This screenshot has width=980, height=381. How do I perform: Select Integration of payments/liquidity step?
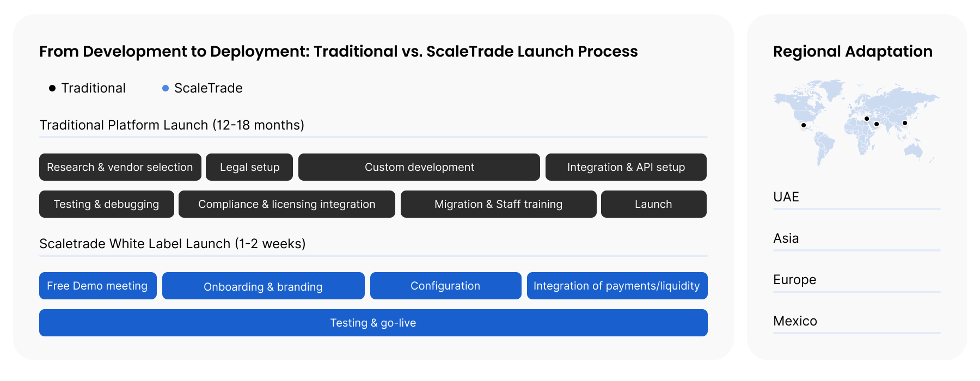[x=617, y=286]
